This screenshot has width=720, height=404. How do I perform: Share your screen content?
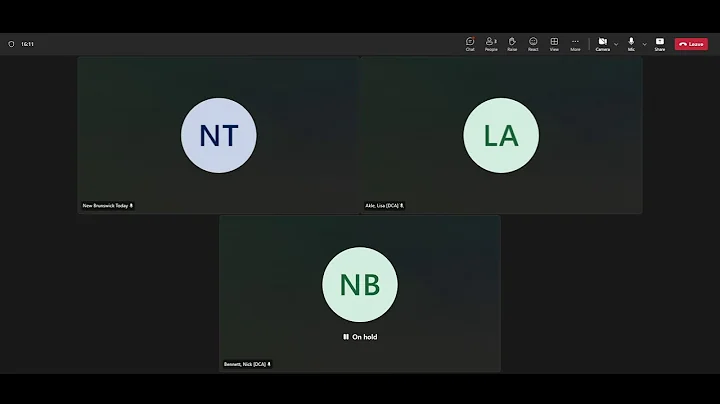pyautogui.click(x=659, y=44)
